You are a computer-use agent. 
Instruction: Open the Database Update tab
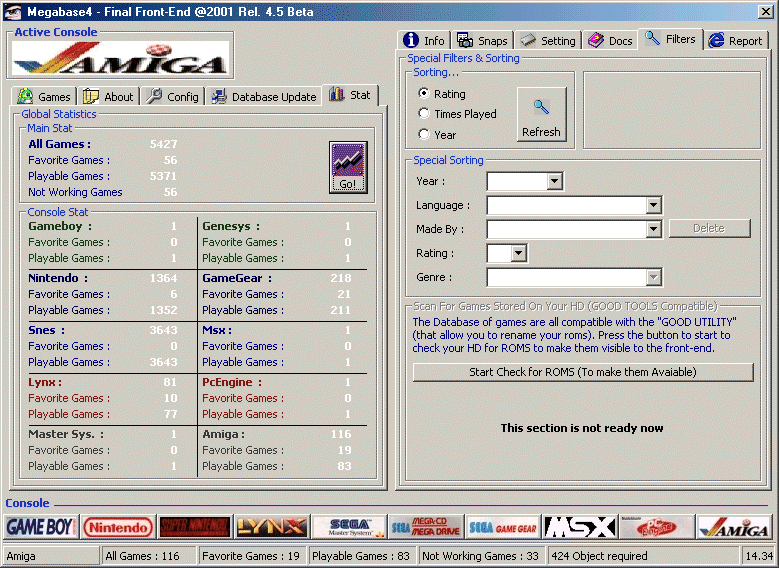point(264,96)
